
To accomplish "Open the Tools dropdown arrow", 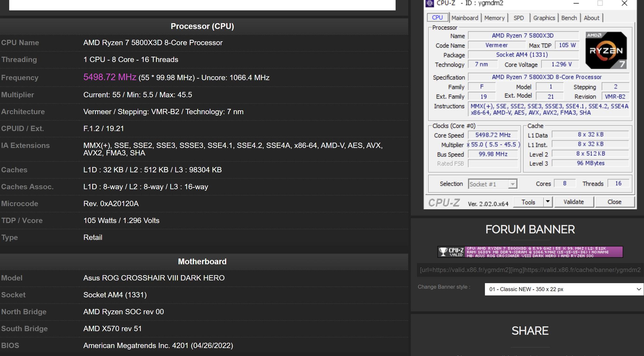I will (x=547, y=202).
